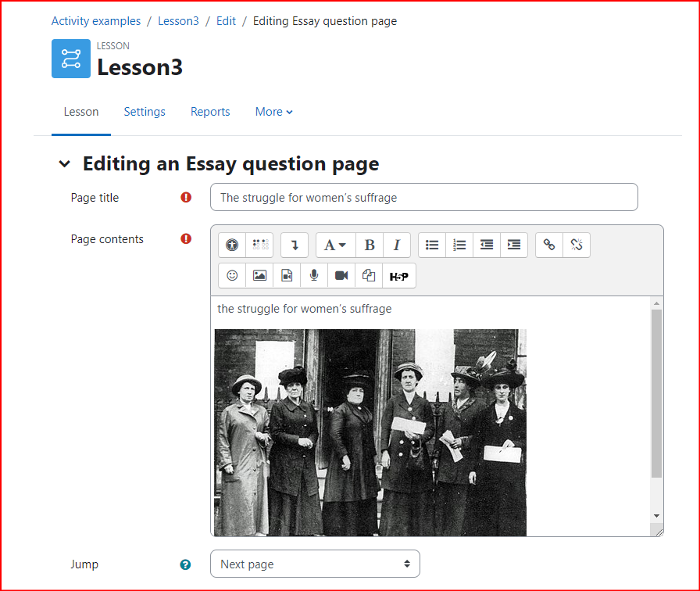Record audio with microphone icon

(x=314, y=276)
